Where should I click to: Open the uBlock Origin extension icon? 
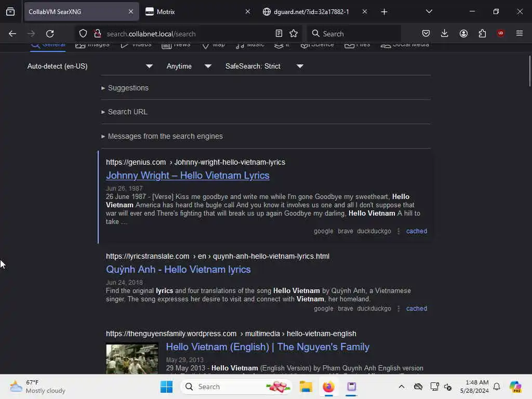pyautogui.click(x=500, y=33)
